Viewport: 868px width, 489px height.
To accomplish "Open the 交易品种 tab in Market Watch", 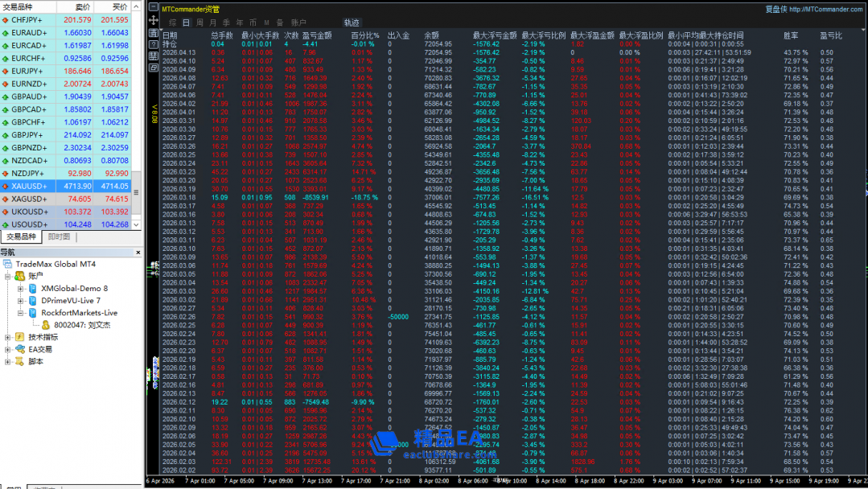I will [22, 236].
